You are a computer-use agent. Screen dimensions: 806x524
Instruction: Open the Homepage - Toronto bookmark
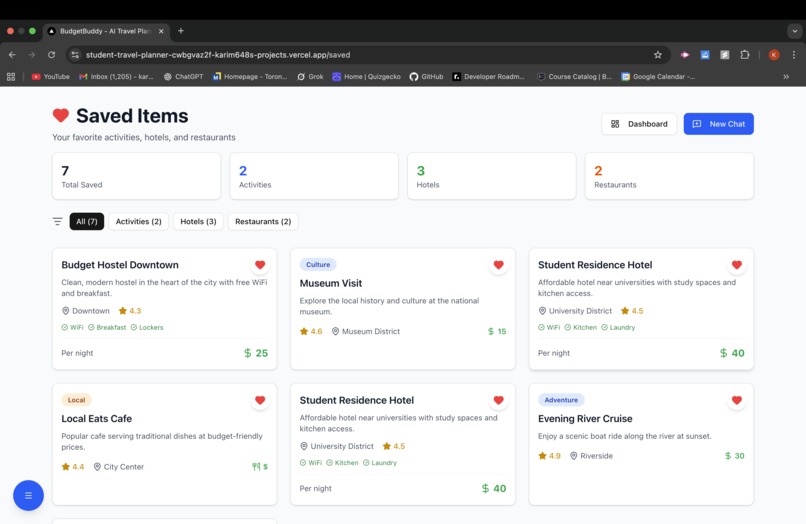[x=250, y=77]
